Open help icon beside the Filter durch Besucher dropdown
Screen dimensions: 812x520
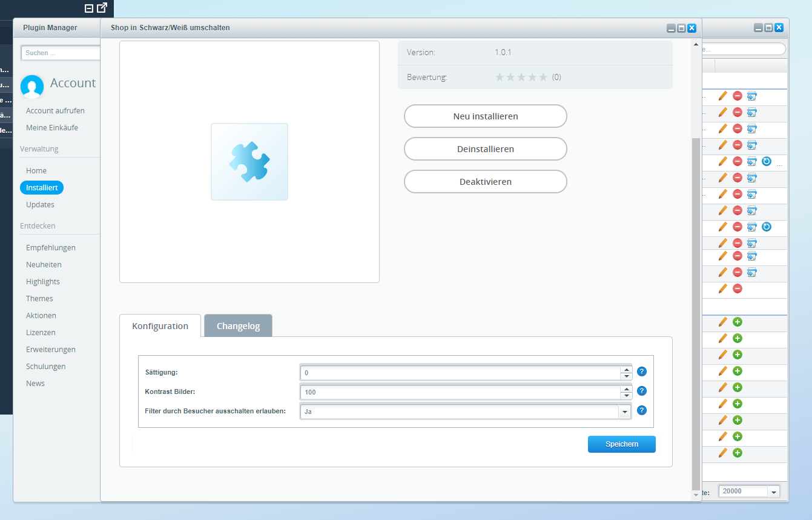pos(642,410)
